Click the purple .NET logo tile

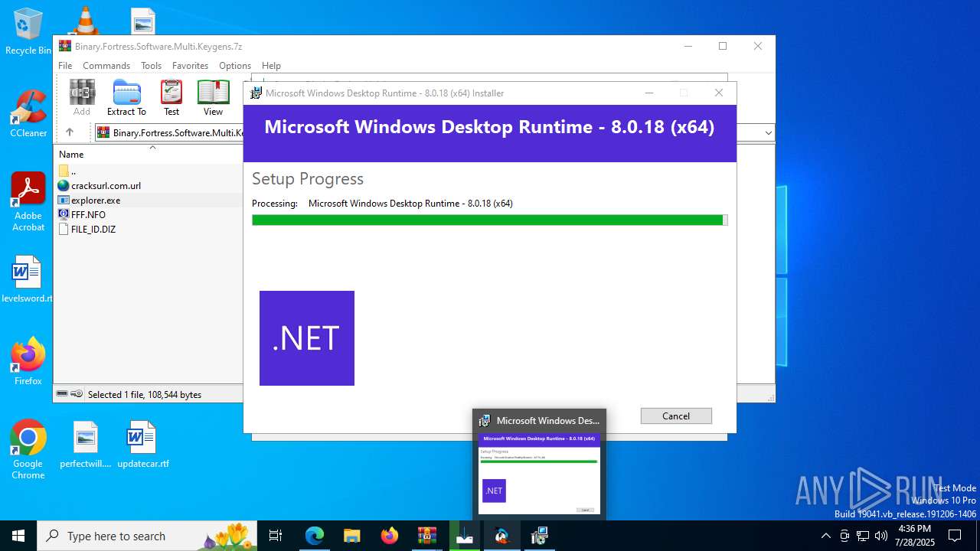(x=307, y=338)
